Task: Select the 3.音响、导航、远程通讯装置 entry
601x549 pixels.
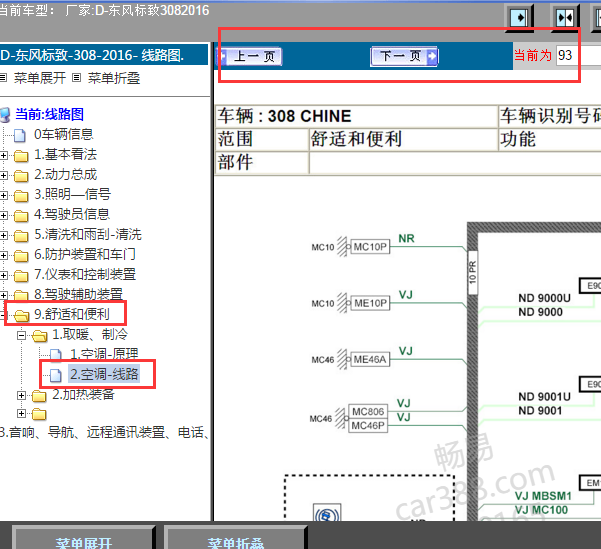Action: 104,432
